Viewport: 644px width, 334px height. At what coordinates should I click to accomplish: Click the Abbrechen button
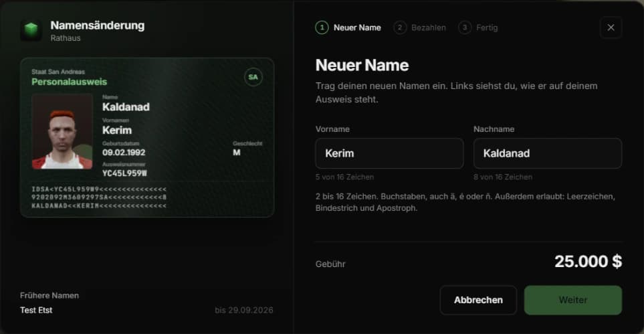point(478,301)
